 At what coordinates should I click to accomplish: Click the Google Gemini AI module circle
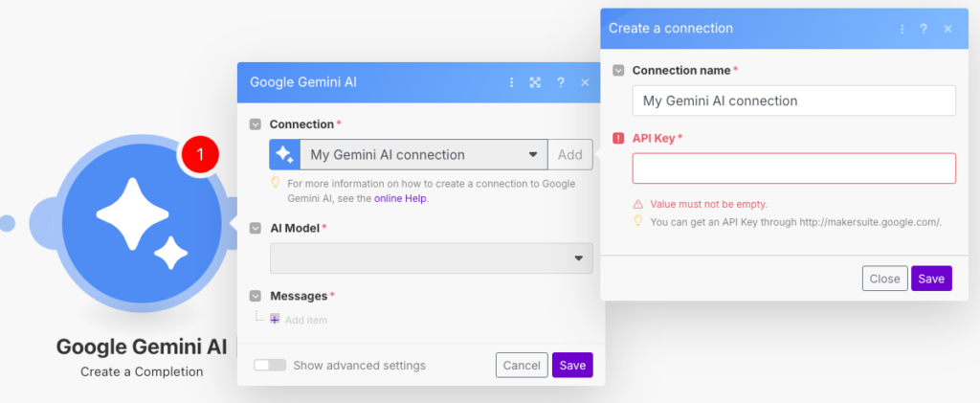pyautogui.click(x=142, y=223)
